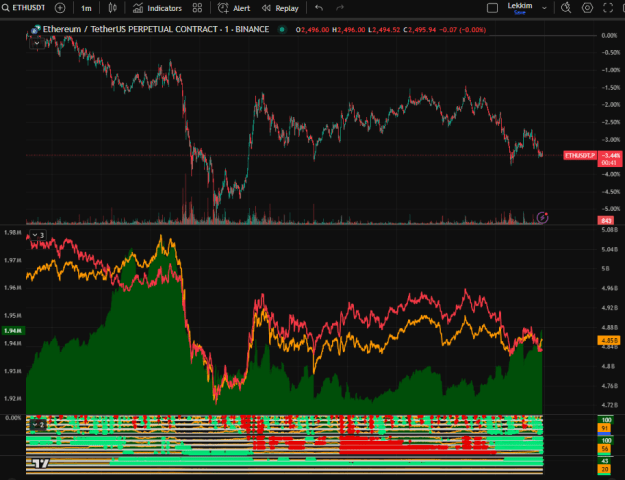Image resolution: width=625 pixels, height=480 pixels.
Task: Click the green 43 value label
Action: pyautogui.click(x=605, y=461)
